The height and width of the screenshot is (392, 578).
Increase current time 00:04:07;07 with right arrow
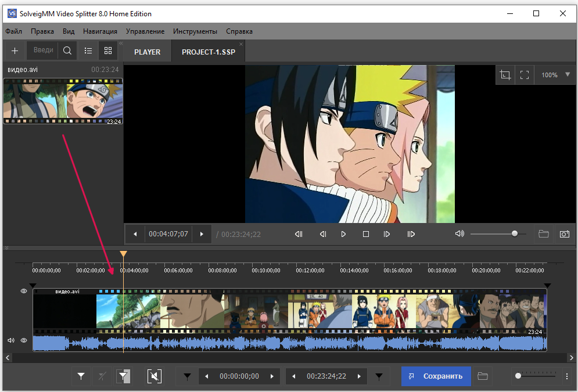click(x=202, y=234)
